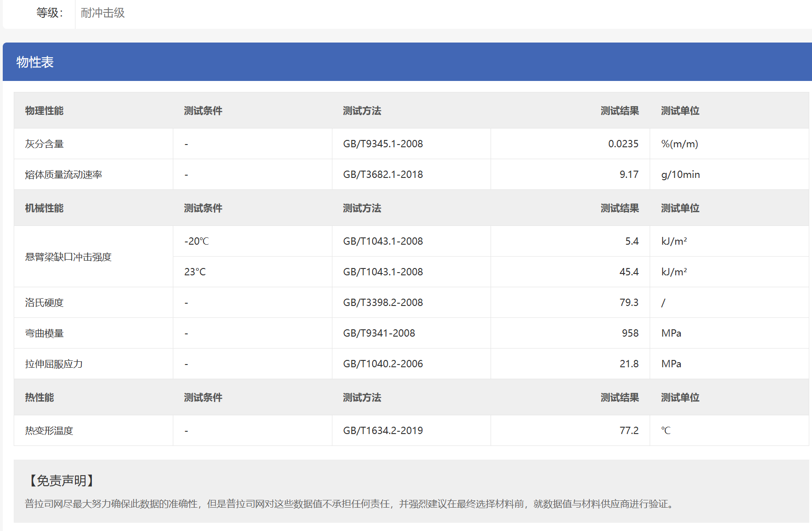Select the 熔体质量流动速率 row label
The image size is (812, 531).
tap(64, 174)
